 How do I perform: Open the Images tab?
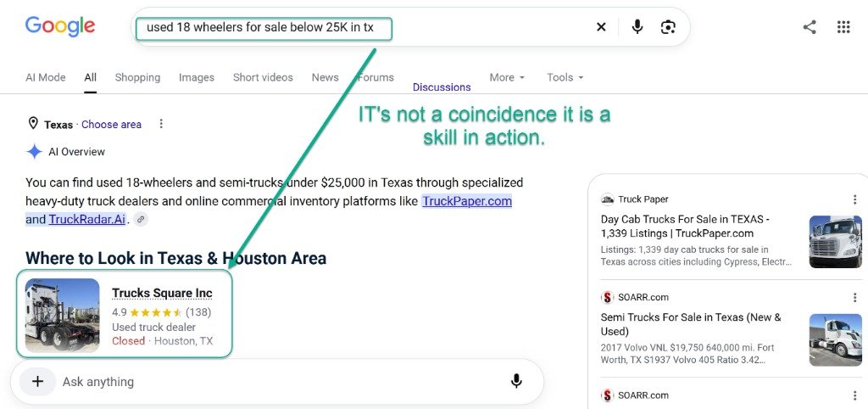(197, 77)
